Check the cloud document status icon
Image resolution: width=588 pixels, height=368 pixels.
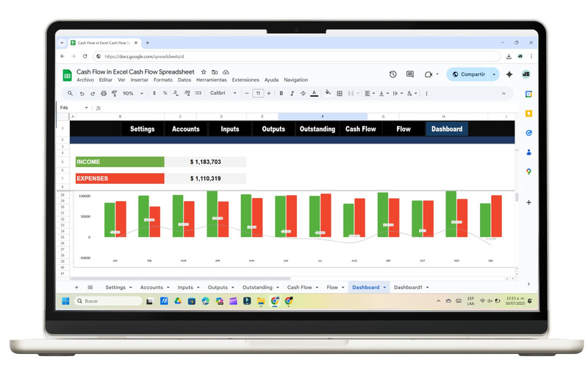(226, 71)
